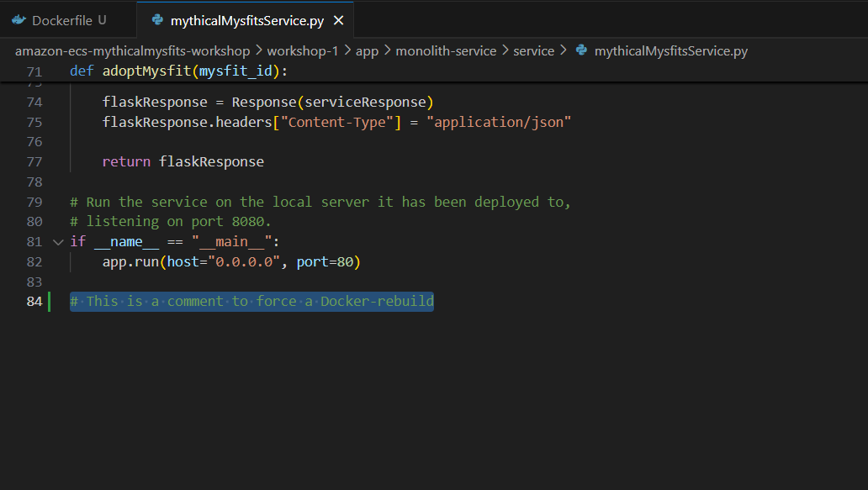Click the "0.0.0.0" host string
868x490 pixels.
(244, 261)
